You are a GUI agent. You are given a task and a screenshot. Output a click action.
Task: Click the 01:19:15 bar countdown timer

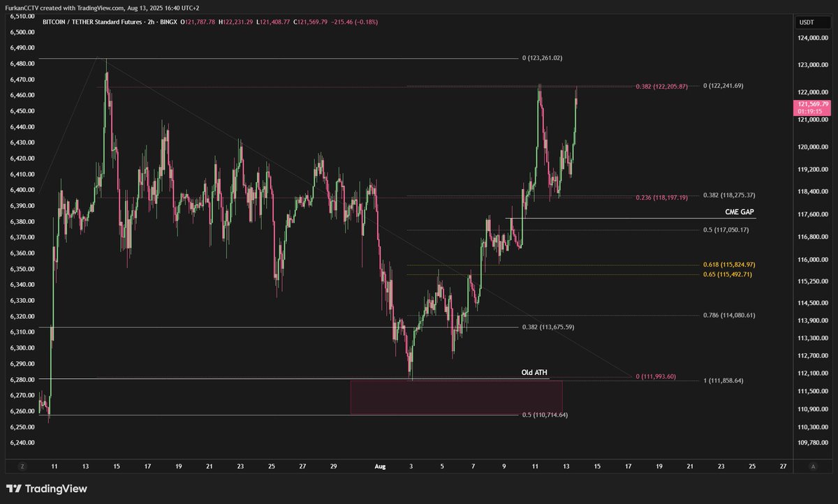tap(811, 111)
